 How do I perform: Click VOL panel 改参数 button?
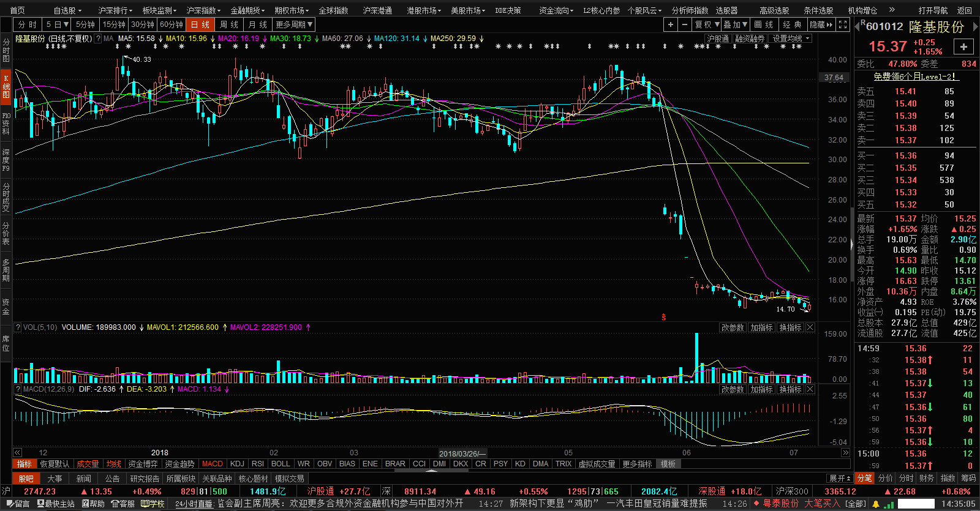[x=733, y=327]
